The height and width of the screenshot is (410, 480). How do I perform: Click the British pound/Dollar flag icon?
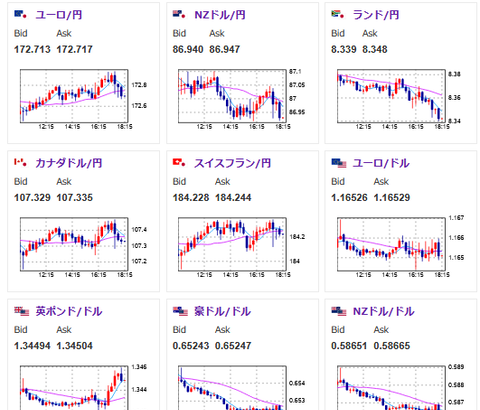click(22, 311)
